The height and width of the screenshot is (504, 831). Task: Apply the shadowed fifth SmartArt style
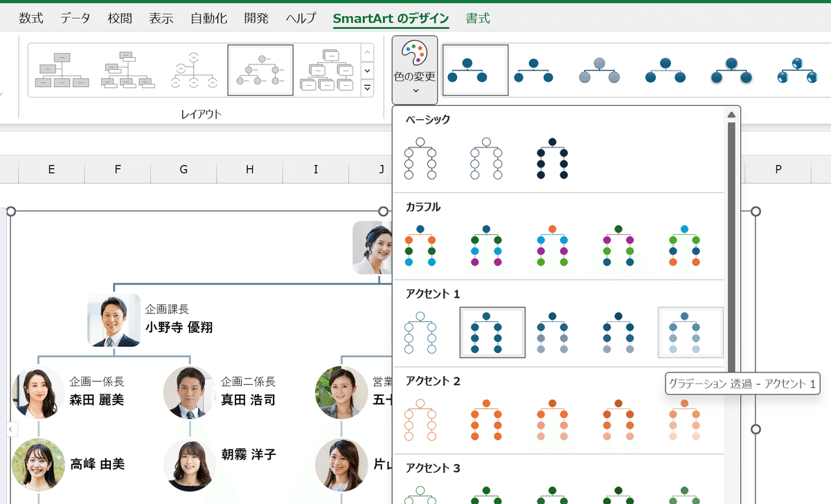pos(731,70)
